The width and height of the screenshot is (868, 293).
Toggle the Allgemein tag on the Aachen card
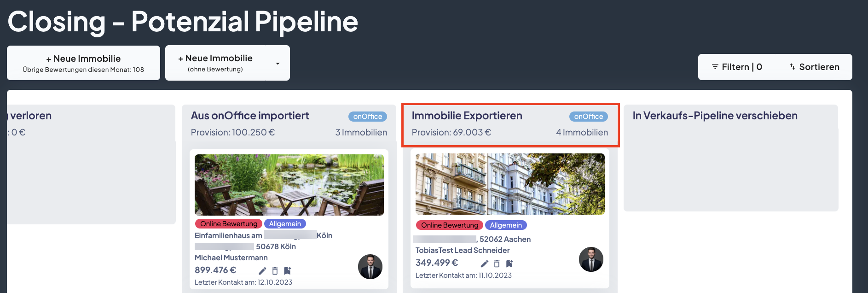click(x=506, y=225)
